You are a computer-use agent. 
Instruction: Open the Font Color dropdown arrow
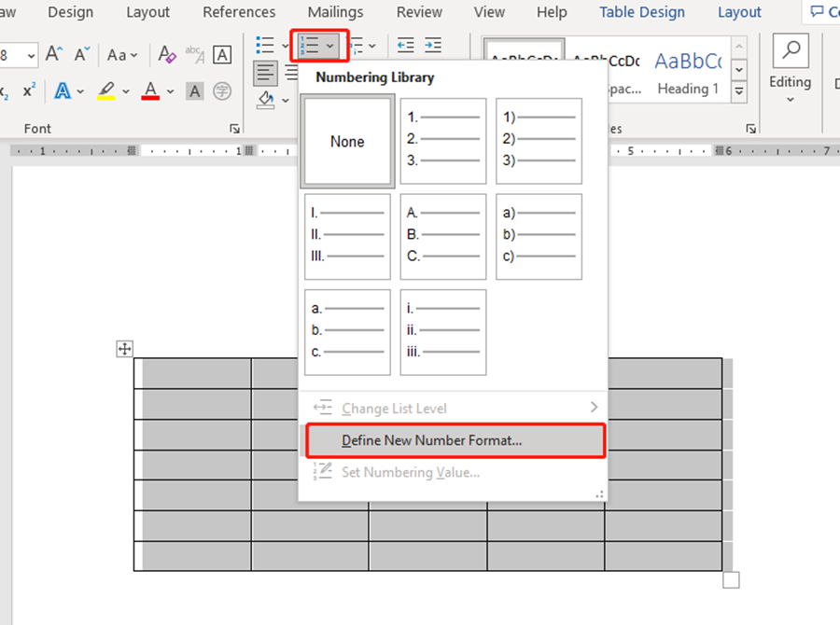pyautogui.click(x=171, y=91)
